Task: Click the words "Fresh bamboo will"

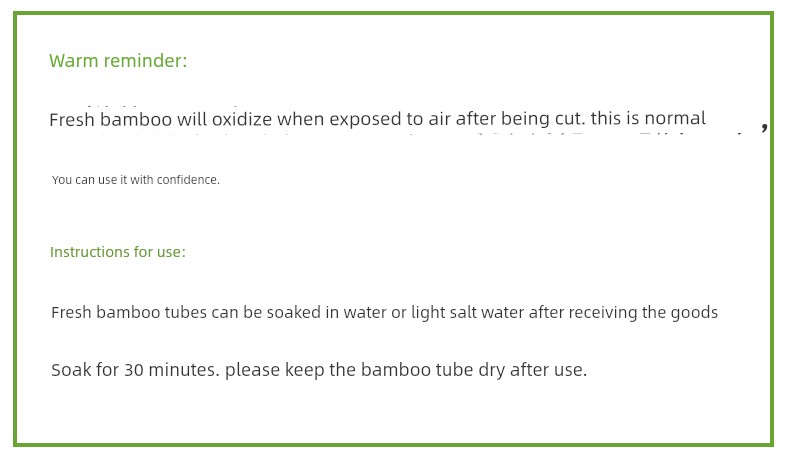Action: (x=128, y=120)
